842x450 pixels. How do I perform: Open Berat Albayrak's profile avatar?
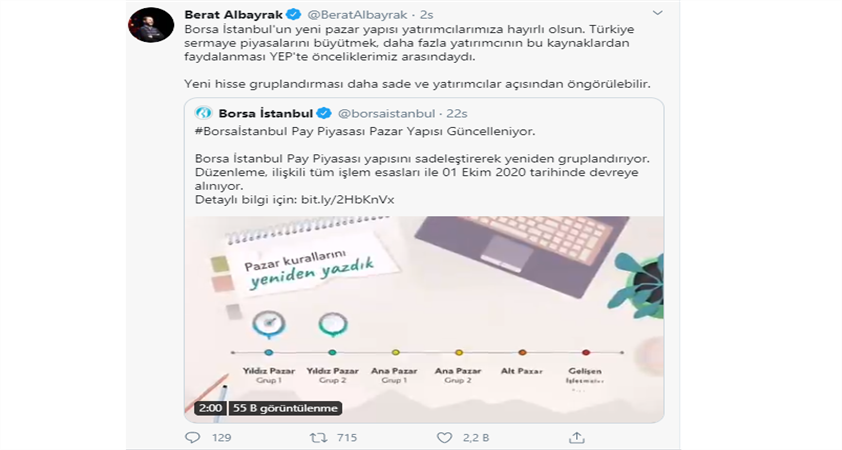click(x=151, y=25)
